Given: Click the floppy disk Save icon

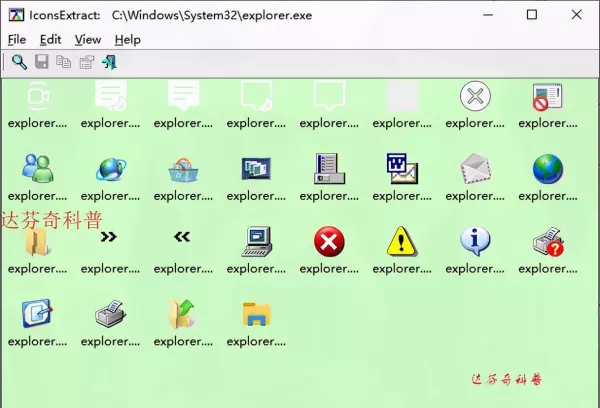Looking at the screenshot, I should [x=42, y=62].
